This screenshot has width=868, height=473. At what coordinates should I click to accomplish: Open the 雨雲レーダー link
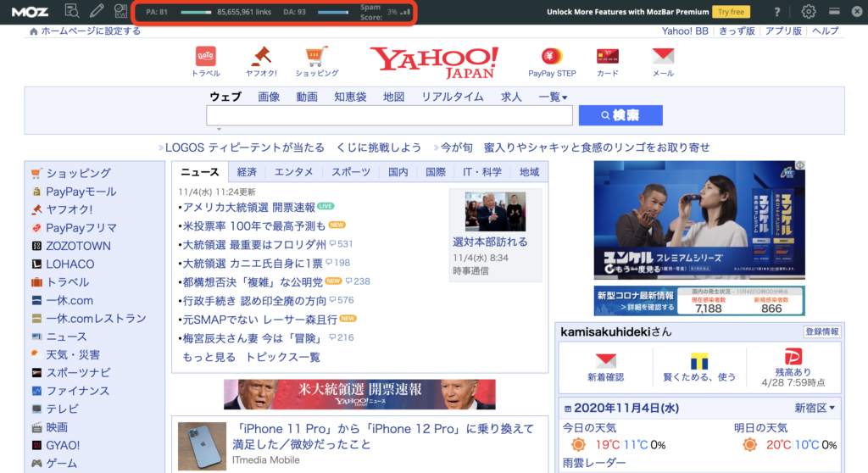594,463
